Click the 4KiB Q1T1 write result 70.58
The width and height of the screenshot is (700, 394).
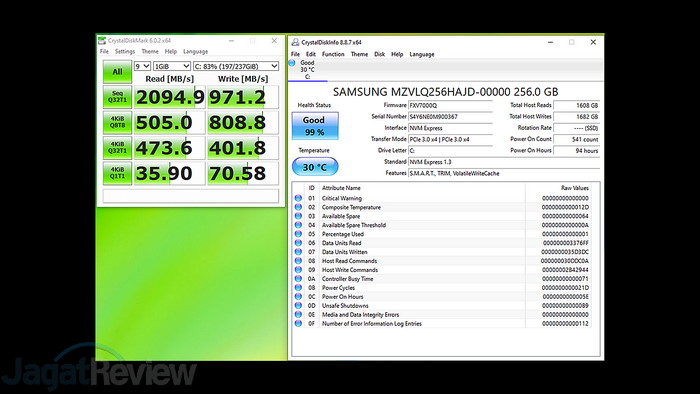click(x=243, y=173)
